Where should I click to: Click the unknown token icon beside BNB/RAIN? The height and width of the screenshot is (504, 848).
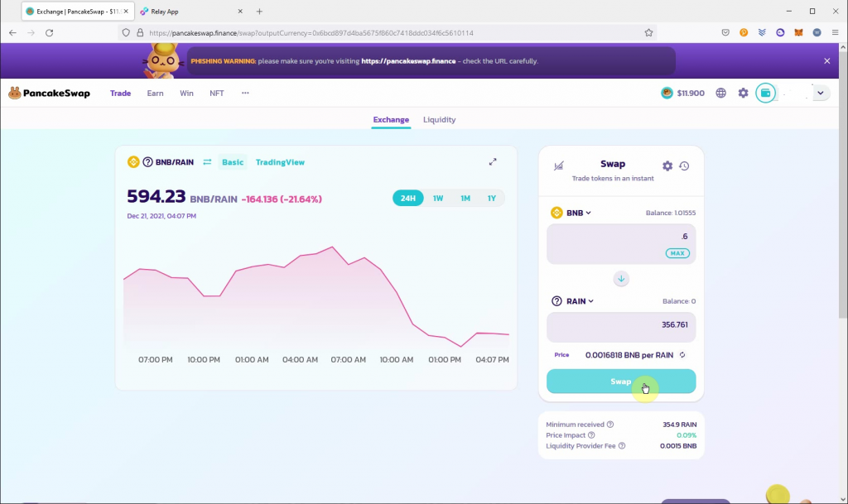click(147, 162)
